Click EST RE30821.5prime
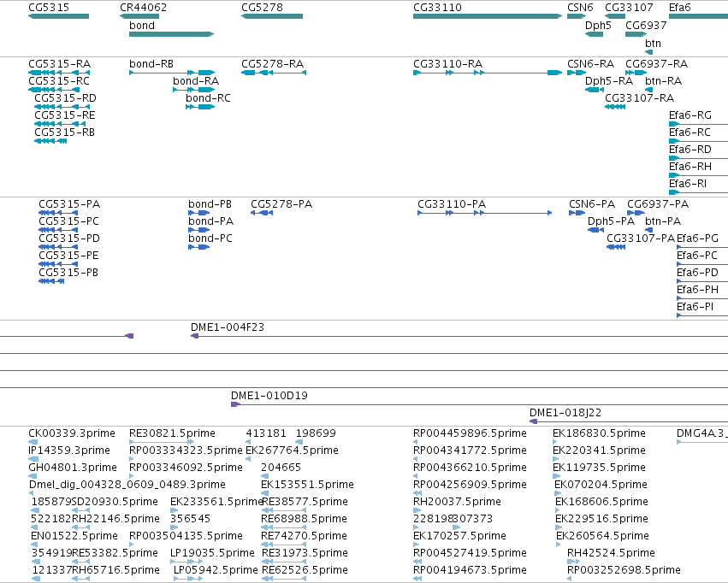The height and width of the screenshot is (583, 728). 172,433
